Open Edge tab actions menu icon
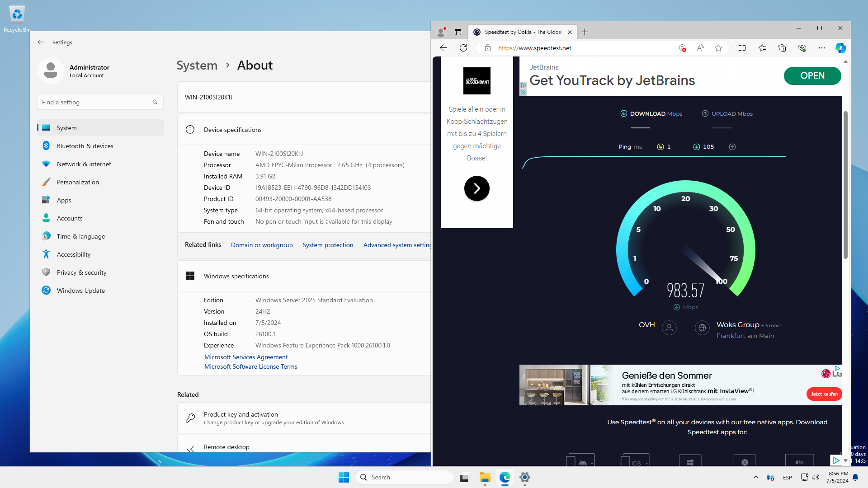Viewport: 868px width, 488px height. tap(458, 32)
